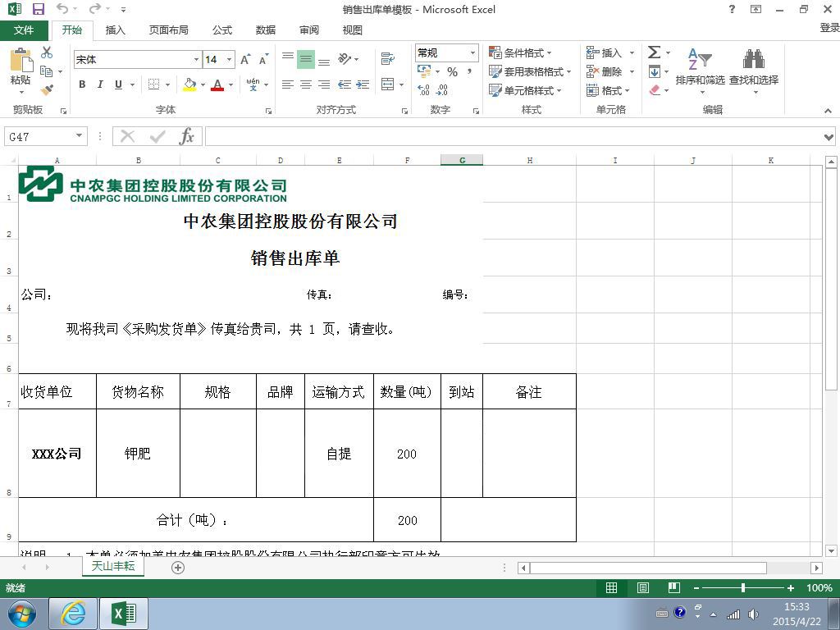Viewport: 840px width, 630px height.
Task: Cut selection with the scissors icon
Action: [47, 52]
